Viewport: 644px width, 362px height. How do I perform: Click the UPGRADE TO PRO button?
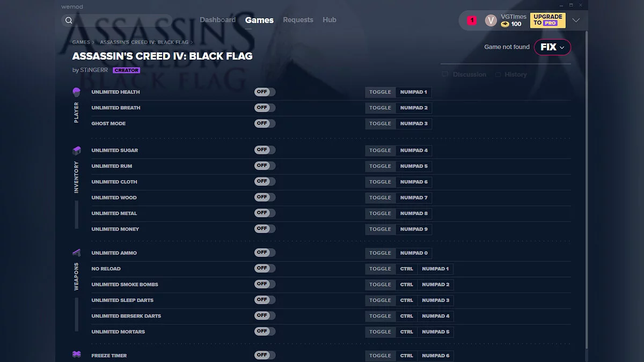click(x=547, y=20)
